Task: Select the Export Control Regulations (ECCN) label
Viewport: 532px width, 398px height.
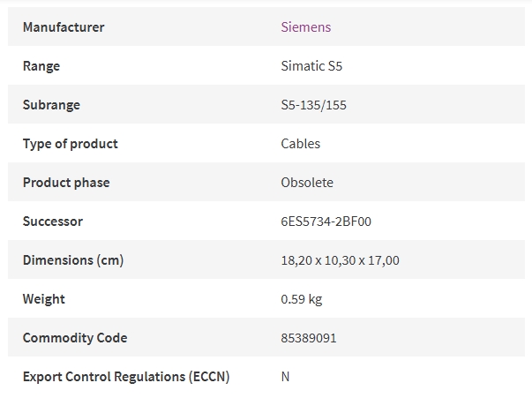Action: [x=126, y=377]
